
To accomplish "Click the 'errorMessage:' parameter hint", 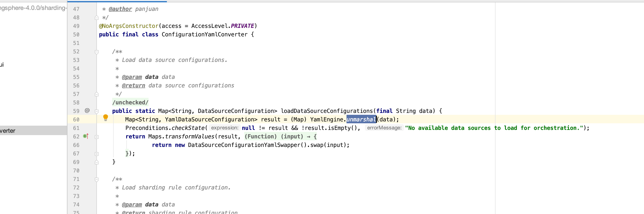I will click(x=384, y=128).
